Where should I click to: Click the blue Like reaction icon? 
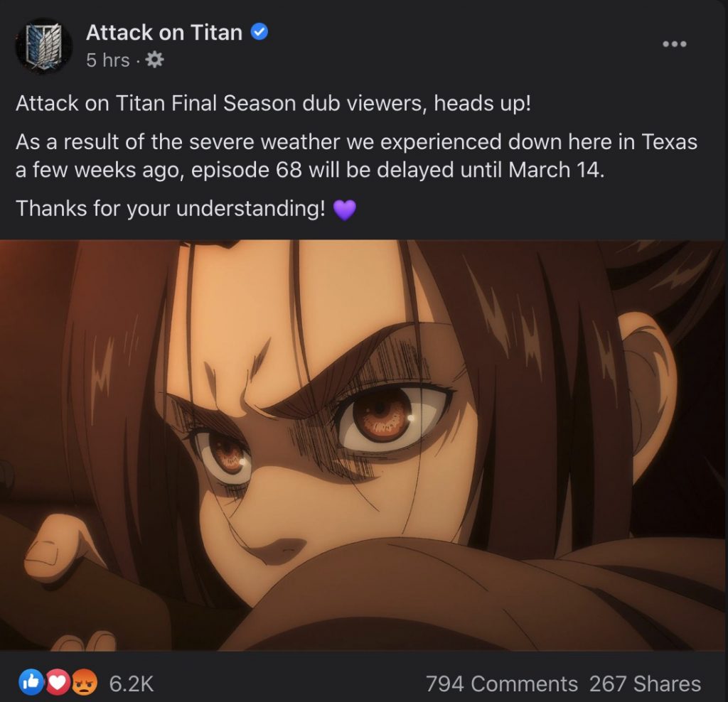click(x=31, y=682)
